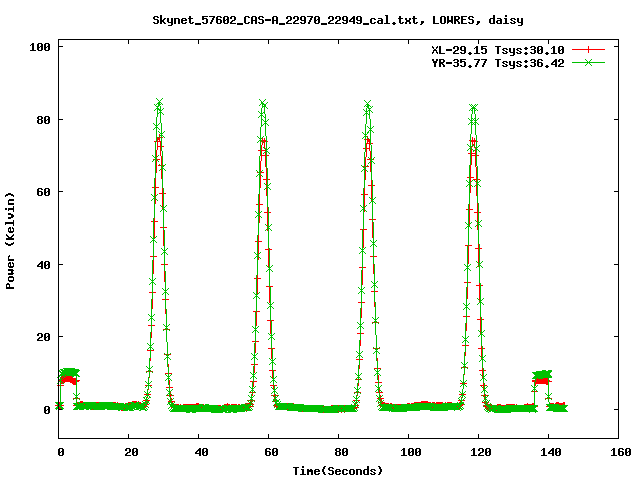The image size is (640, 480).
Task: Click y-axis tick label 60
Action: 44,192
